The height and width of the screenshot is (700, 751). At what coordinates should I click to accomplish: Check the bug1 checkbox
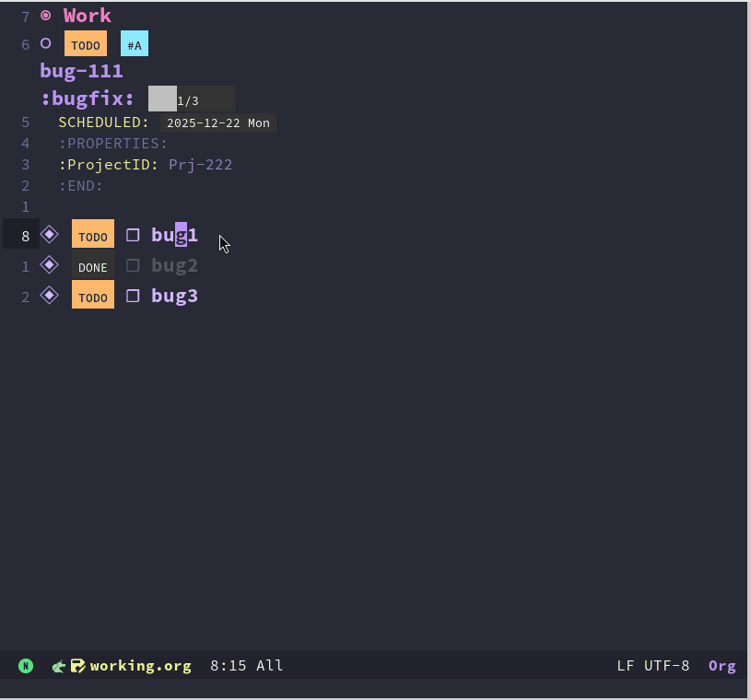133,235
